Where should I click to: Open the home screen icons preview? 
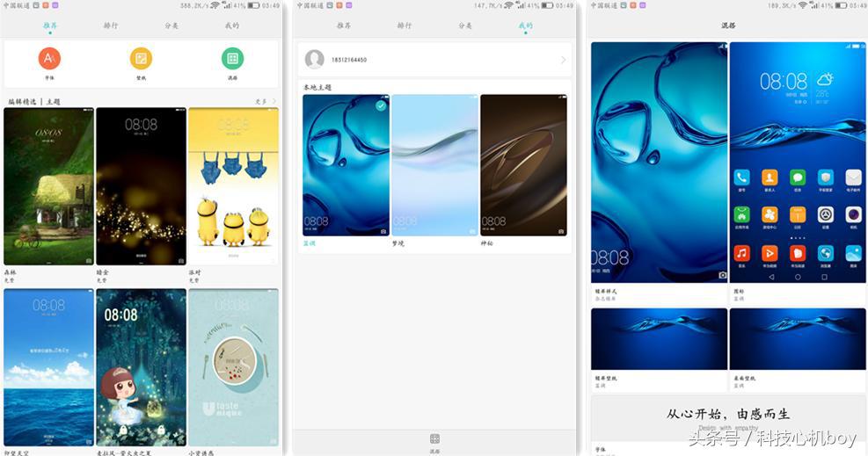[x=798, y=163]
